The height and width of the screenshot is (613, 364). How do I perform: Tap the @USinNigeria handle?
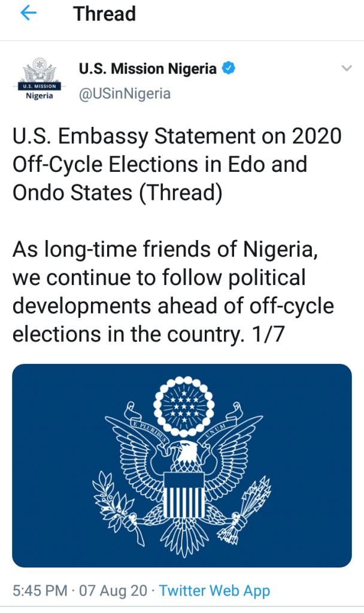pyautogui.click(x=125, y=93)
